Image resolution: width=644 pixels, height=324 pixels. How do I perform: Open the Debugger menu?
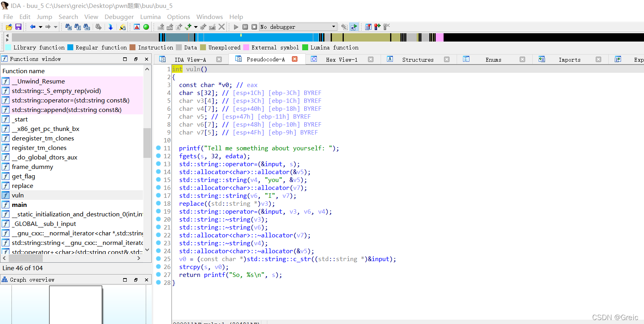pyautogui.click(x=119, y=17)
